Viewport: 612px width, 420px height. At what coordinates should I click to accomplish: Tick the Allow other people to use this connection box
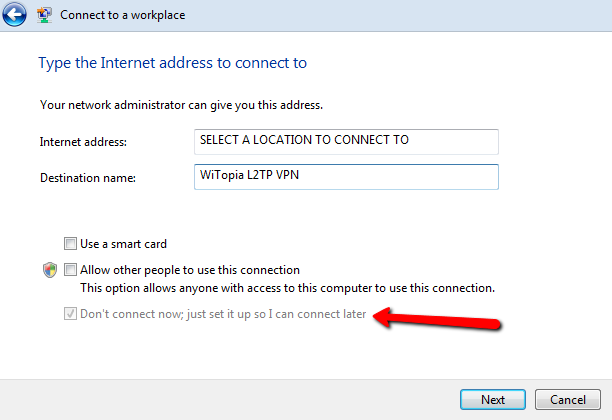coord(70,270)
